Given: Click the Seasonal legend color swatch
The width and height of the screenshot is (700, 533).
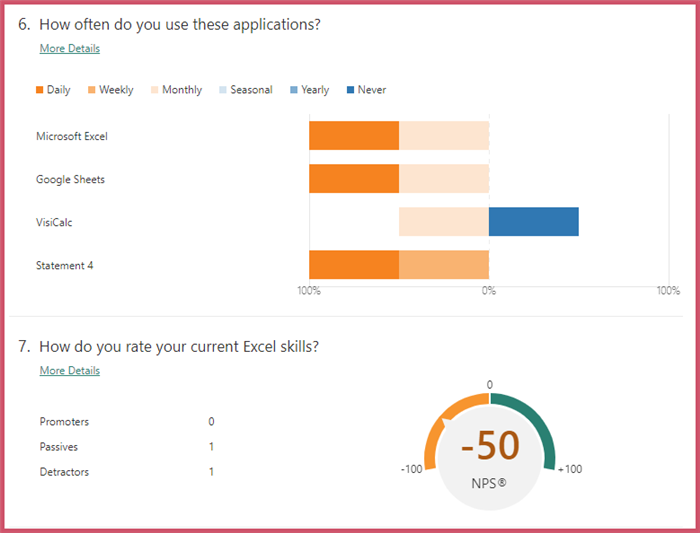Looking at the screenshot, I should 223,90.
